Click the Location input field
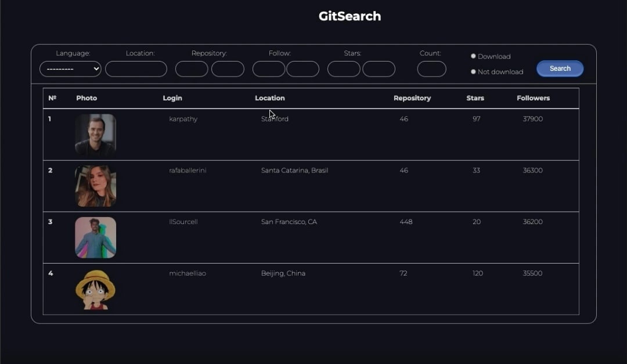Viewport: 627px width, 364px height. pyautogui.click(x=136, y=69)
